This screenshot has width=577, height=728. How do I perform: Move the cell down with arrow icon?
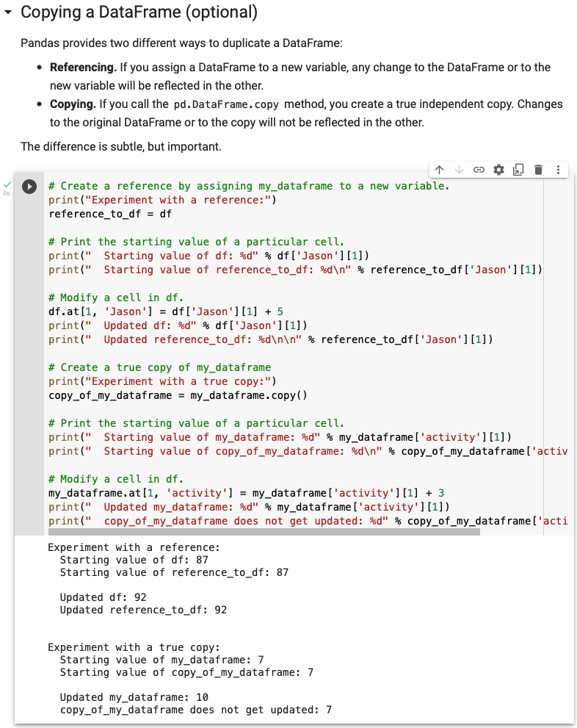pos(460,170)
